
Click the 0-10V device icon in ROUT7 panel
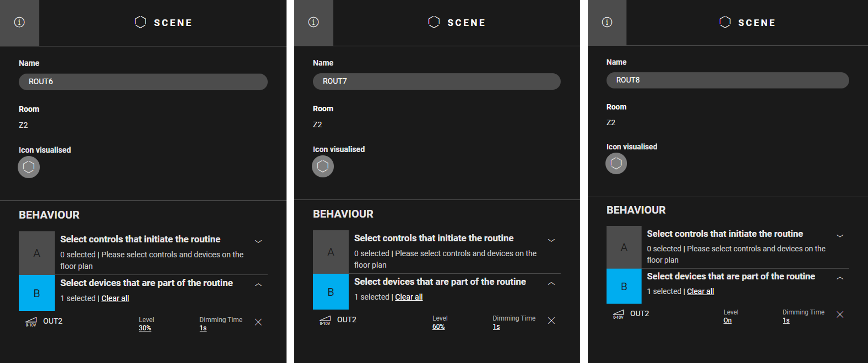pyautogui.click(x=325, y=321)
